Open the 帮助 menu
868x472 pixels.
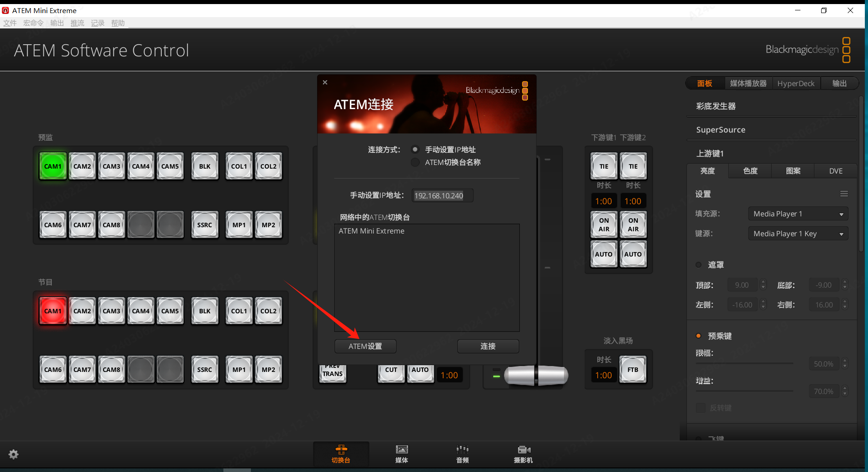[x=118, y=23]
